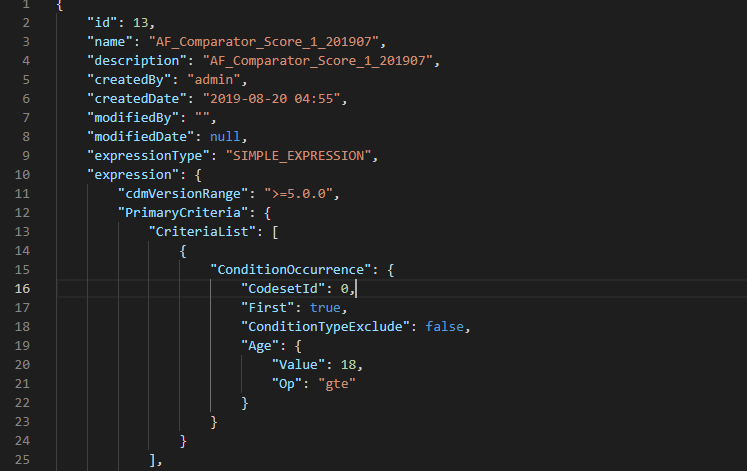Click the lone opening brace on line 14
747x471 pixels.
[x=183, y=251]
